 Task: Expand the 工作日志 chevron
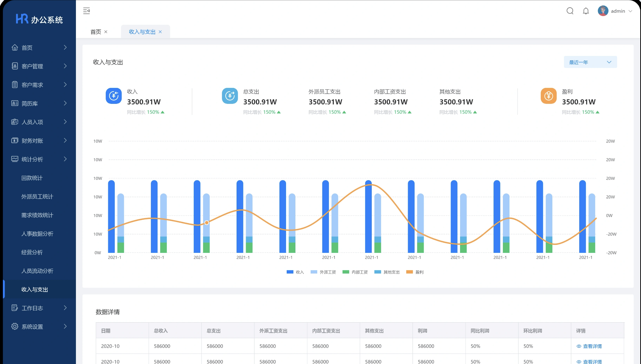click(65, 308)
